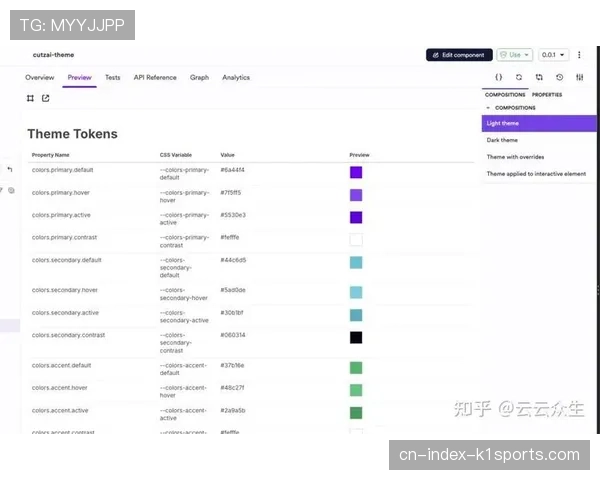This screenshot has width=600, height=480.
Task: Click the sliders settings icon
Action: [579, 77]
